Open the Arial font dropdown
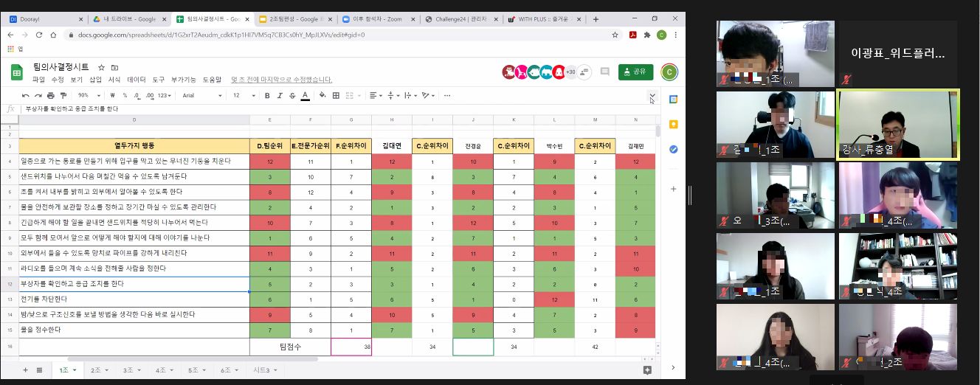The width and height of the screenshot is (980, 385). 202,95
